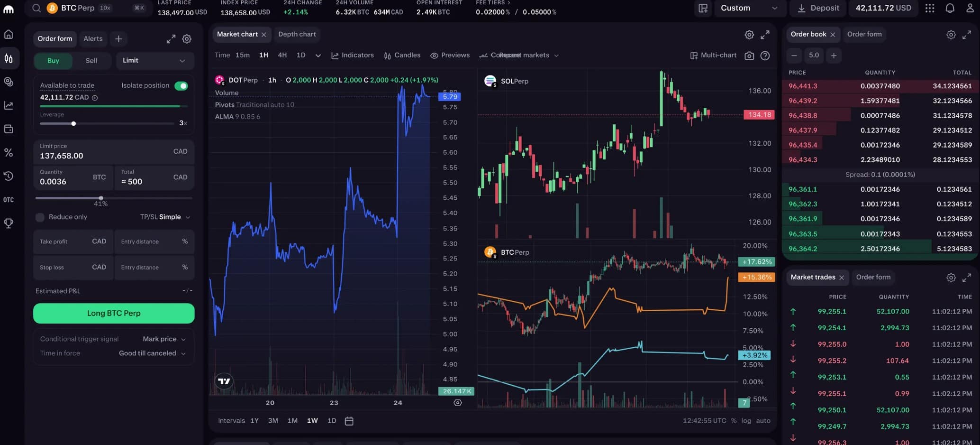Increase order book grouping with plus
Image resolution: width=980 pixels, height=445 pixels.
[834, 56]
